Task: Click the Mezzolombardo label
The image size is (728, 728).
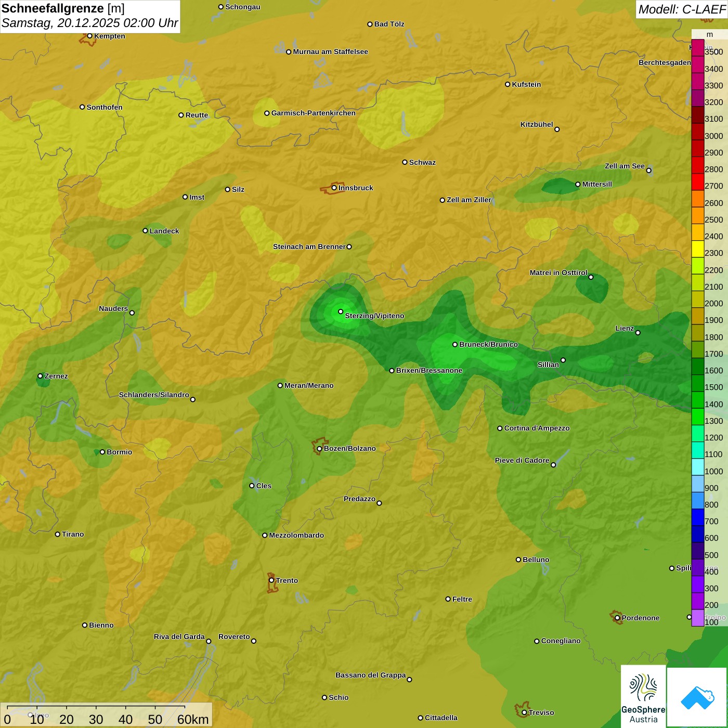Action: coord(296,535)
